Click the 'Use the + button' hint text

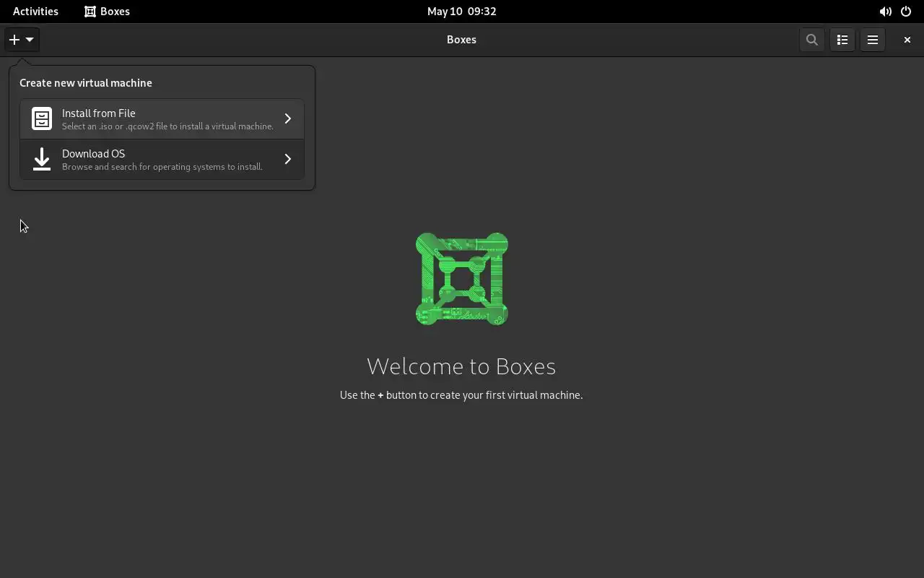(461, 395)
